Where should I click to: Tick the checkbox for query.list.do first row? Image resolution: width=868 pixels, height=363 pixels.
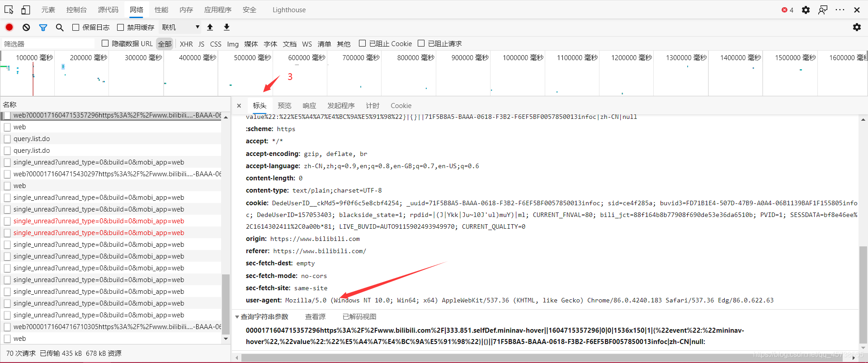[7, 139]
